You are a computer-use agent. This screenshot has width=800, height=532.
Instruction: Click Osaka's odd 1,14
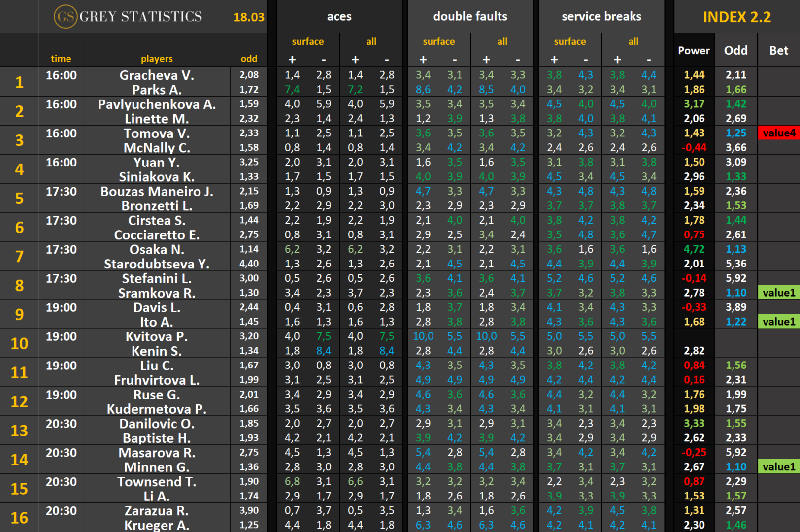(249, 250)
